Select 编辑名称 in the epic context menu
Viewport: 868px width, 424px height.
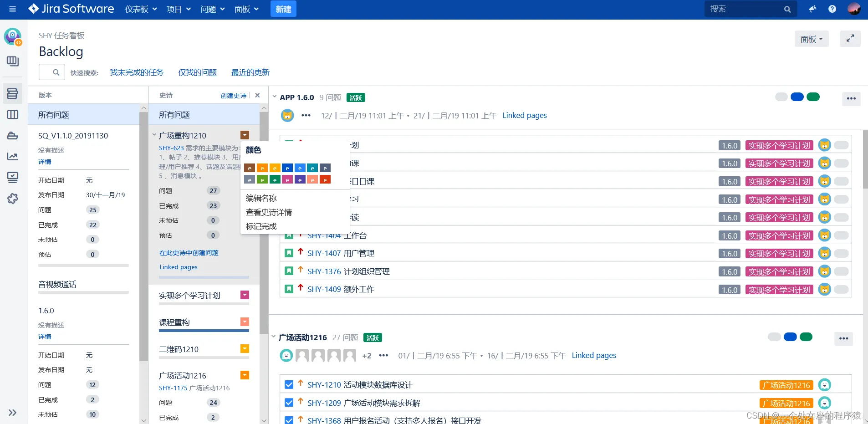pos(261,198)
